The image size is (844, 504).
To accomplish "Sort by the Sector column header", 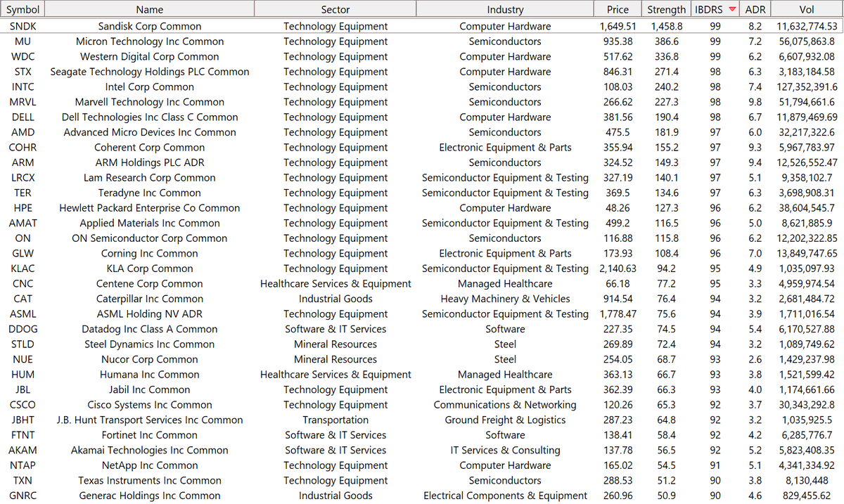I will 335,9.
